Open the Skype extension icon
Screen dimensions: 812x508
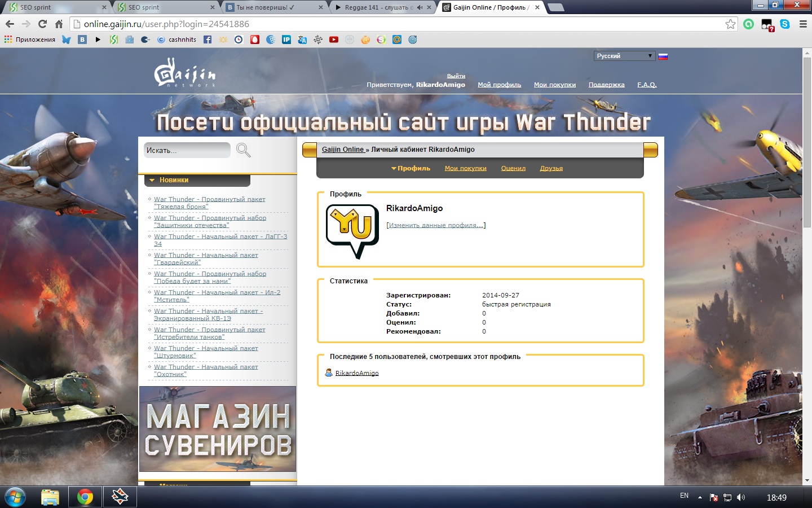point(785,24)
